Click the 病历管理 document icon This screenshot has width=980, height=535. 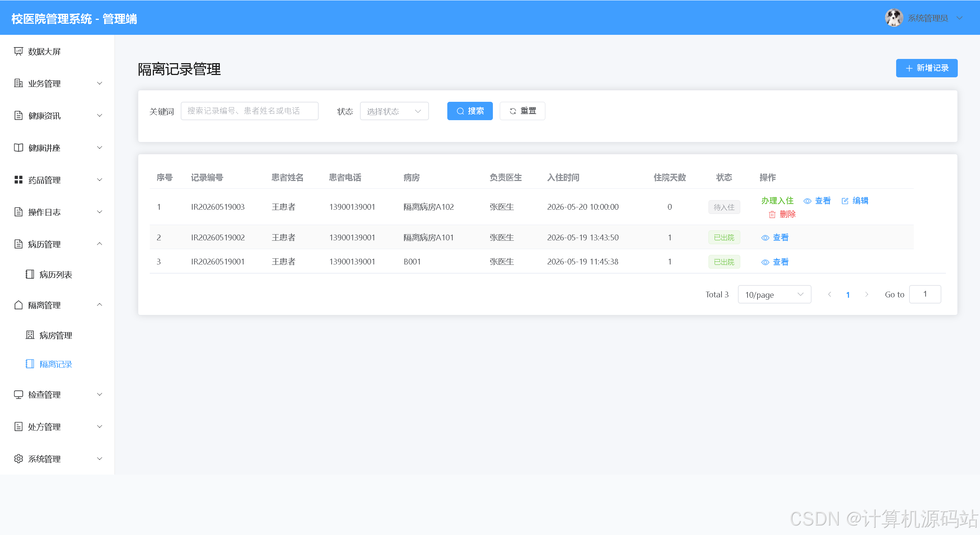[x=18, y=244]
